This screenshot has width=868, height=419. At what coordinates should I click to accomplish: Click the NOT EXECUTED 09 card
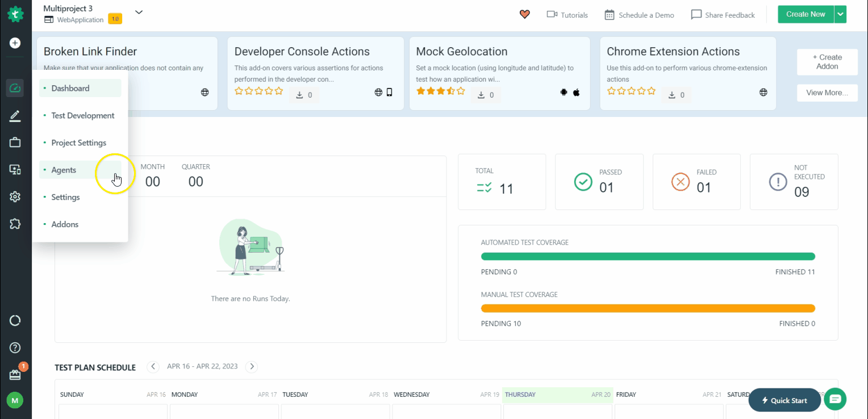794,182
